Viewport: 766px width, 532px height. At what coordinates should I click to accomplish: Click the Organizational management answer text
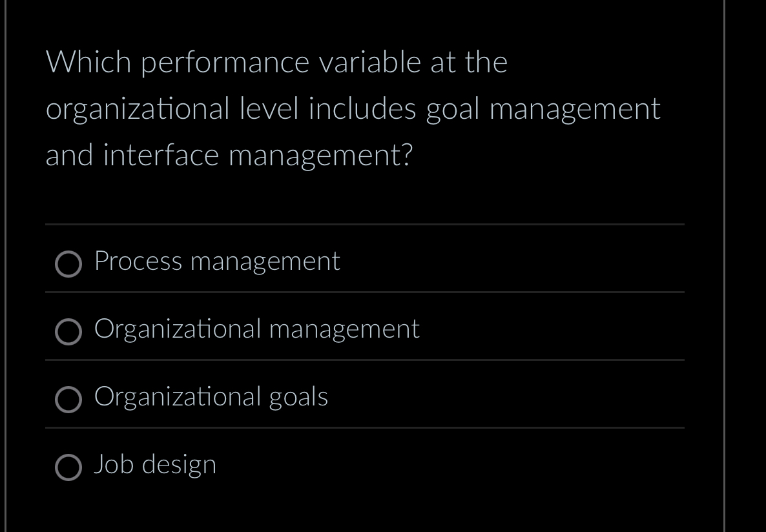click(256, 329)
